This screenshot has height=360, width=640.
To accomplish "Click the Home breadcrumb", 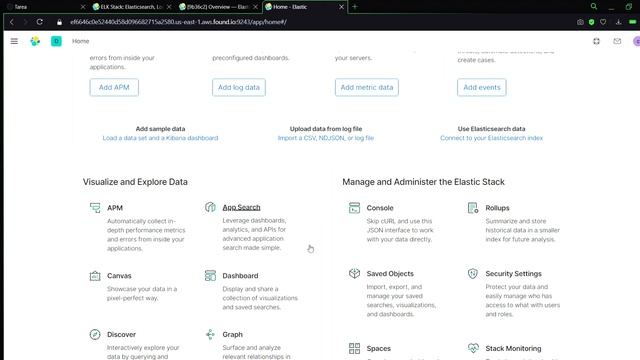I will 80,41.
